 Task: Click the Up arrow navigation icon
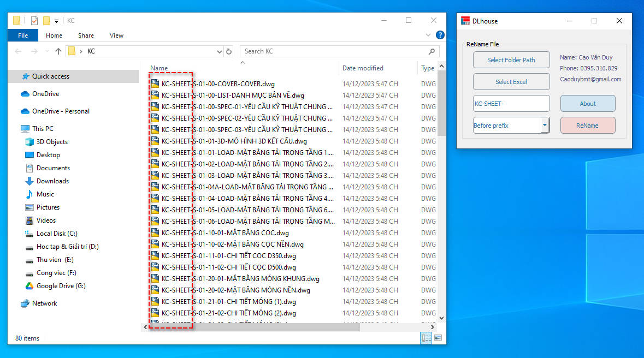click(x=58, y=51)
